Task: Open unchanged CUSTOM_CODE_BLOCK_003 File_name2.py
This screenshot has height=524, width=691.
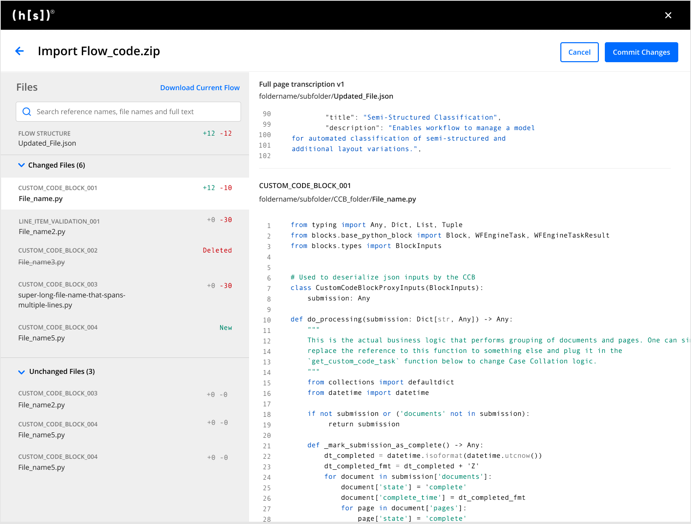Action: click(x=125, y=399)
